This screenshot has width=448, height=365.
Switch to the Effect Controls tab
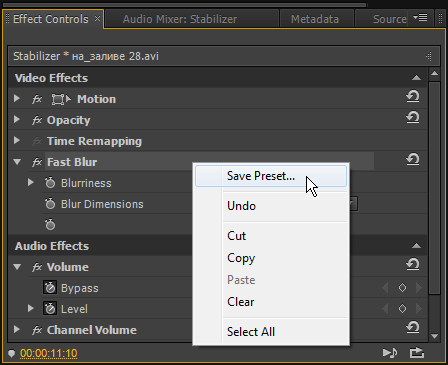[51, 19]
